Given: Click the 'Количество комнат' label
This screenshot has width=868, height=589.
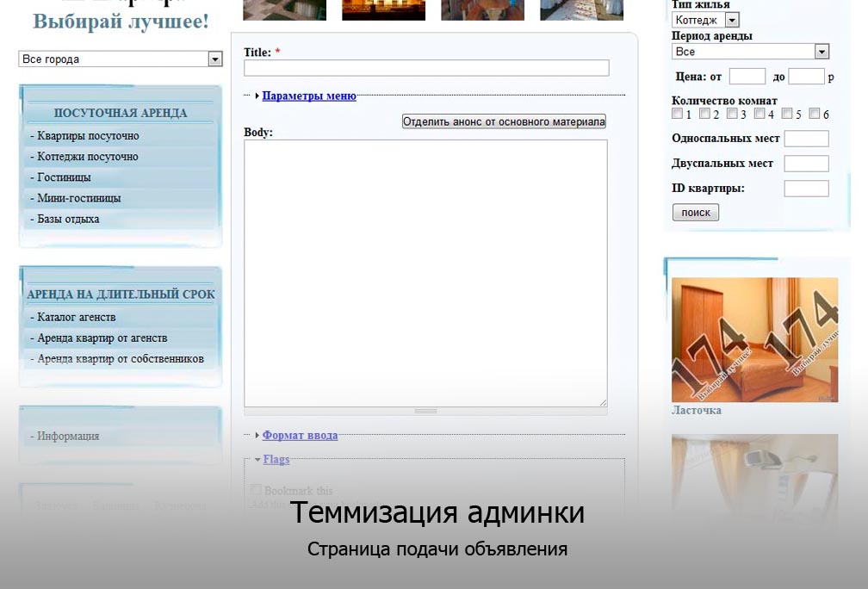Looking at the screenshot, I should (x=725, y=101).
